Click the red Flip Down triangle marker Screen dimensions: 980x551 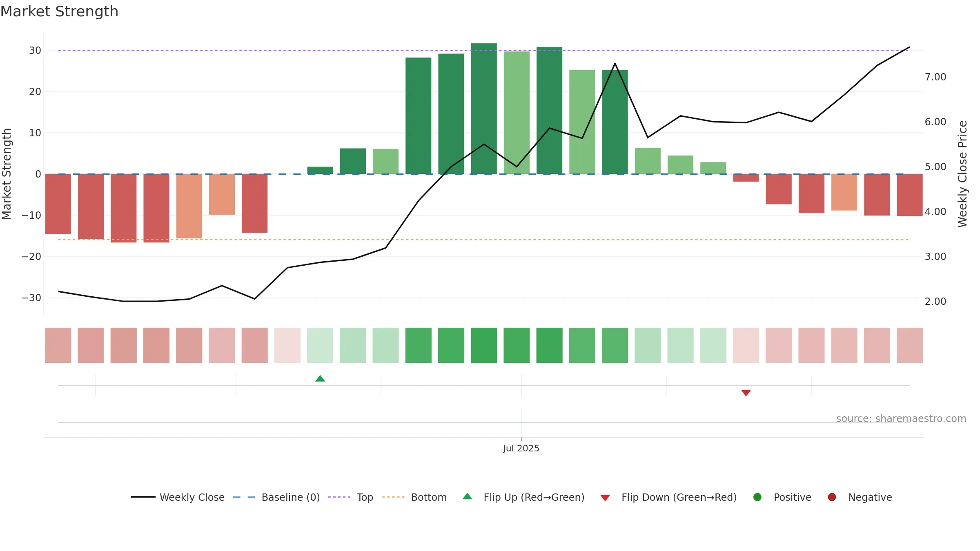pyautogui.click(x=746, y=393)
